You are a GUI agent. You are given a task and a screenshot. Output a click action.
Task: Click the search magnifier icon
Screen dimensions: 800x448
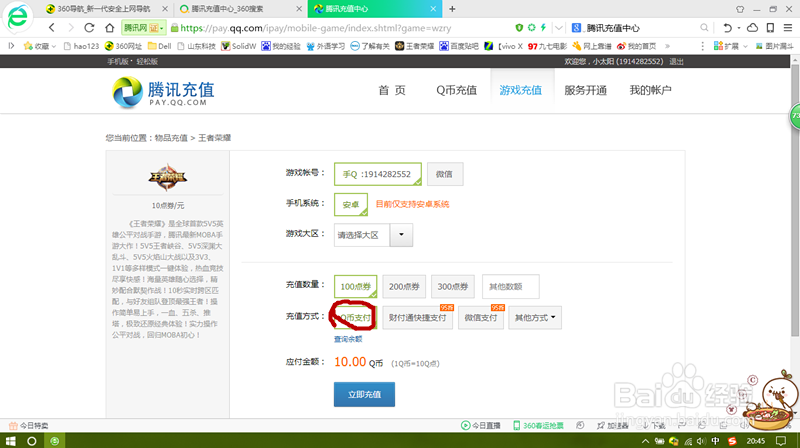click(704, 28)
